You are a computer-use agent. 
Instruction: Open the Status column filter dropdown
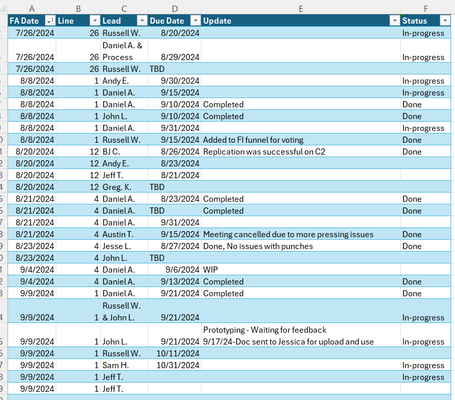pos(445,21)
